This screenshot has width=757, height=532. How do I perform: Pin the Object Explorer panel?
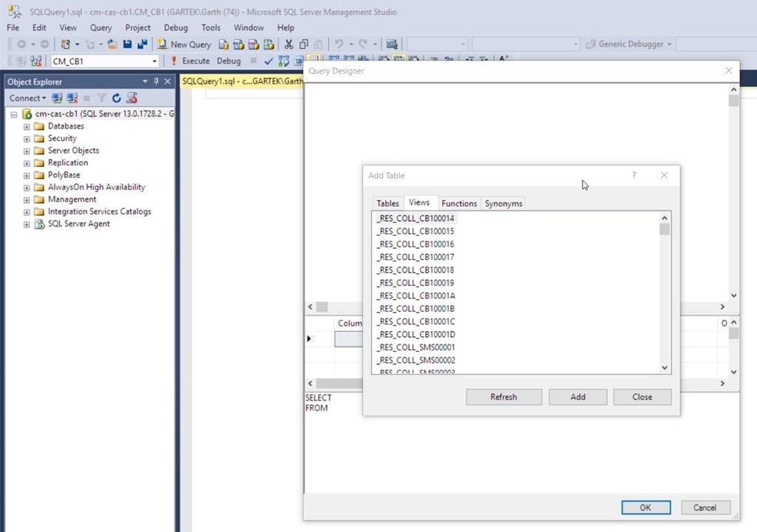156,81
